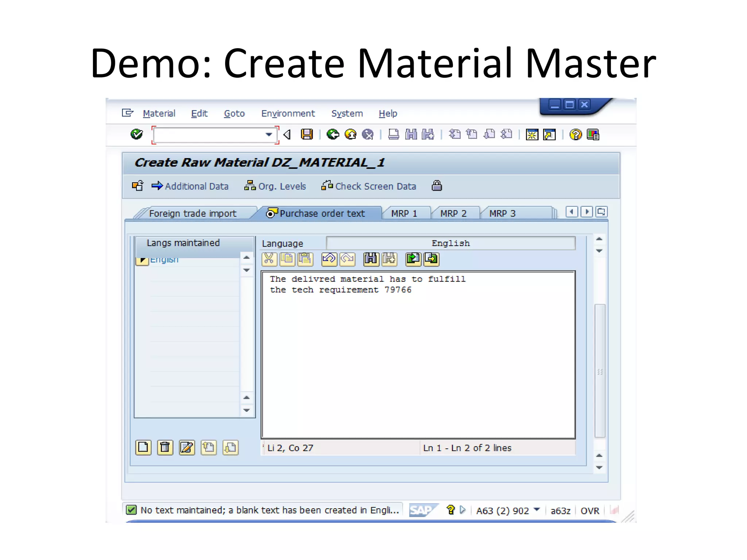Screen dimensions: 747x560
Task: Switch to the MRP 3 tab
Action: pyautogui.click(x=503, y=213)
